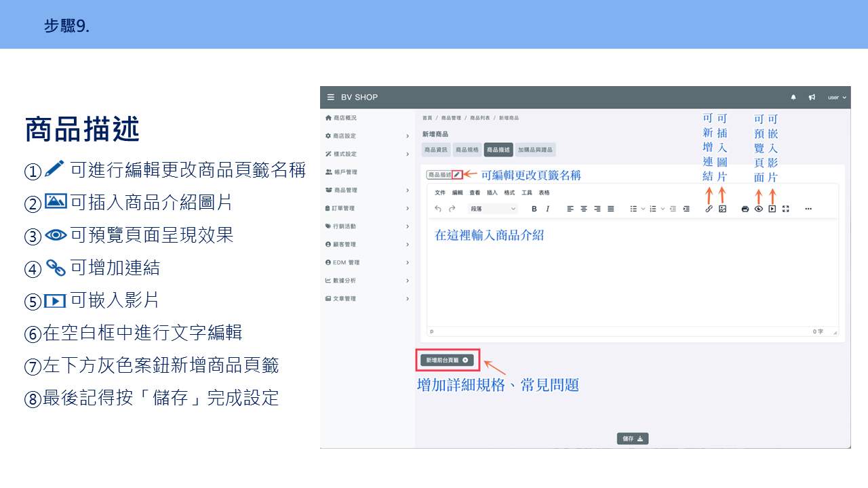
Task: Open the user account dropdown
Action: [837, 98]
